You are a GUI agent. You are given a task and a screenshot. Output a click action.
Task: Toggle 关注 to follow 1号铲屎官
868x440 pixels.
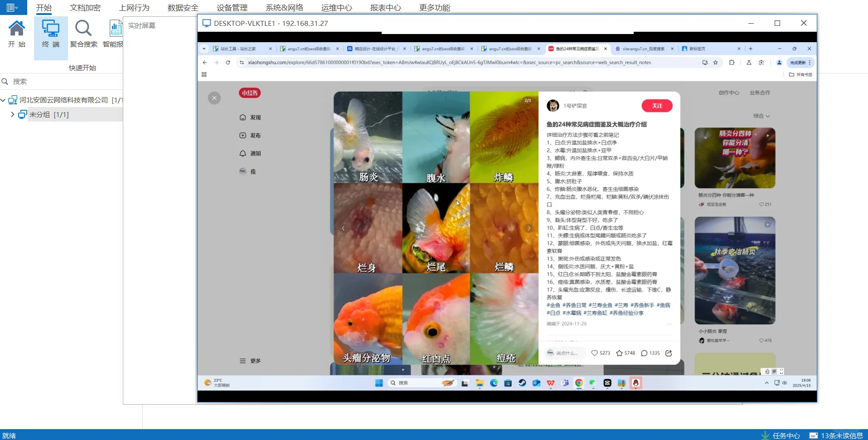[x=656, y=105]
